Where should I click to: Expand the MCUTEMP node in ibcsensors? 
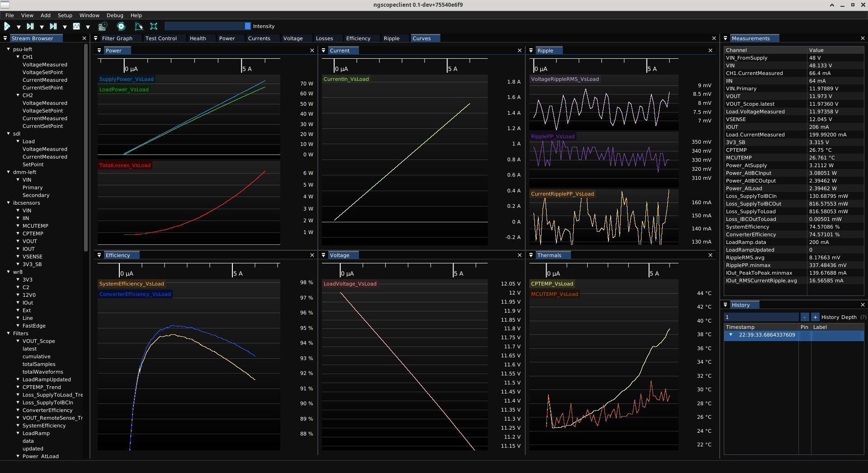pyautogui.click(x=18, y=226)
